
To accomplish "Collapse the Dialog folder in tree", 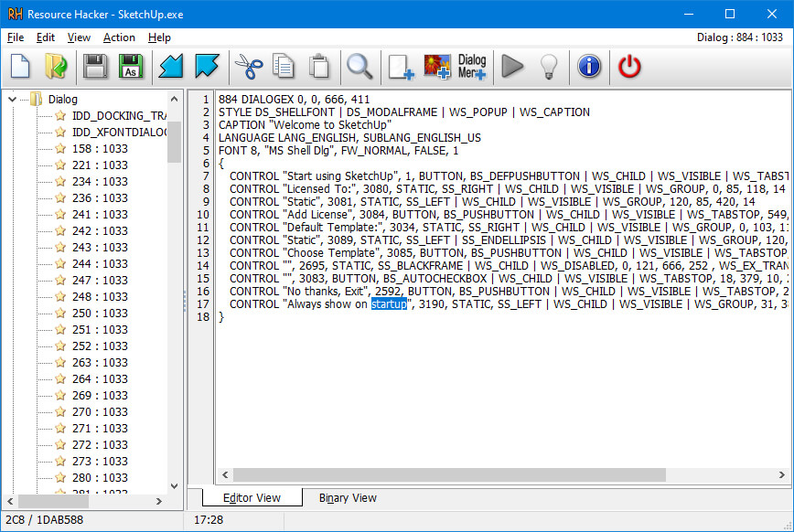I will coord(13,100).
